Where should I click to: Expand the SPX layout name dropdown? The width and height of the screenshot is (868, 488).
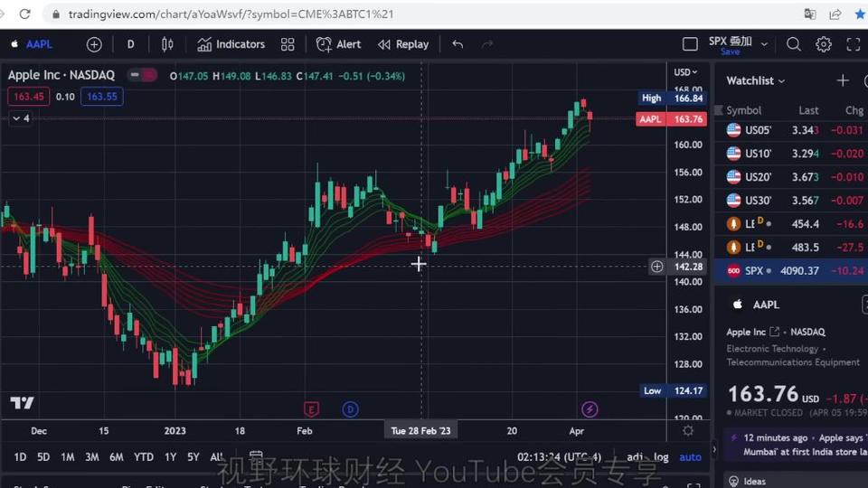click(765, 44)
